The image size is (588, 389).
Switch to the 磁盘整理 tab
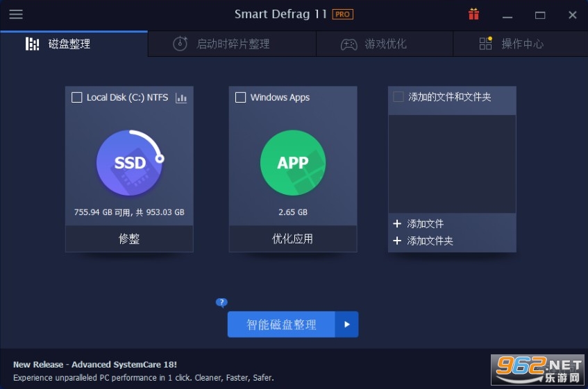(74, 44)
